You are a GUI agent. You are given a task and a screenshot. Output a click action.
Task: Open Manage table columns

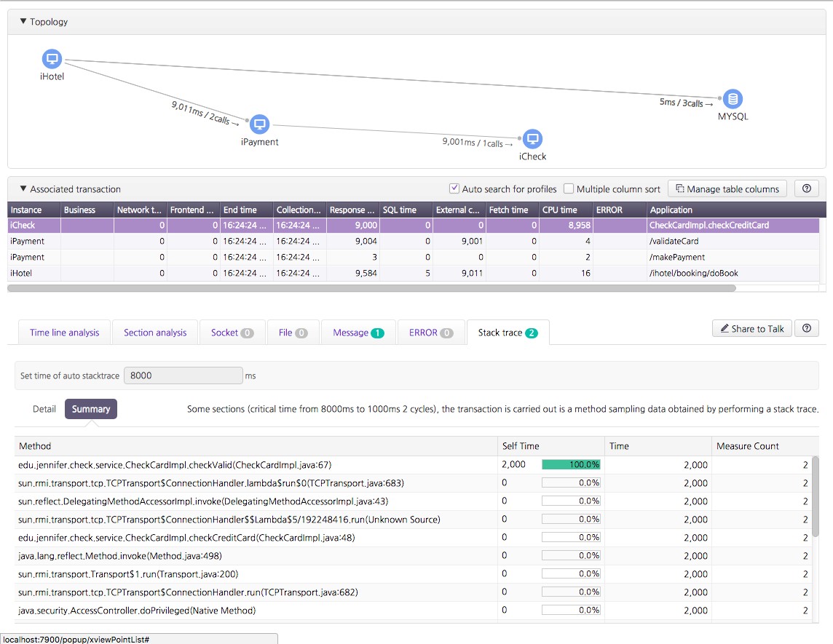pos(727,188)
